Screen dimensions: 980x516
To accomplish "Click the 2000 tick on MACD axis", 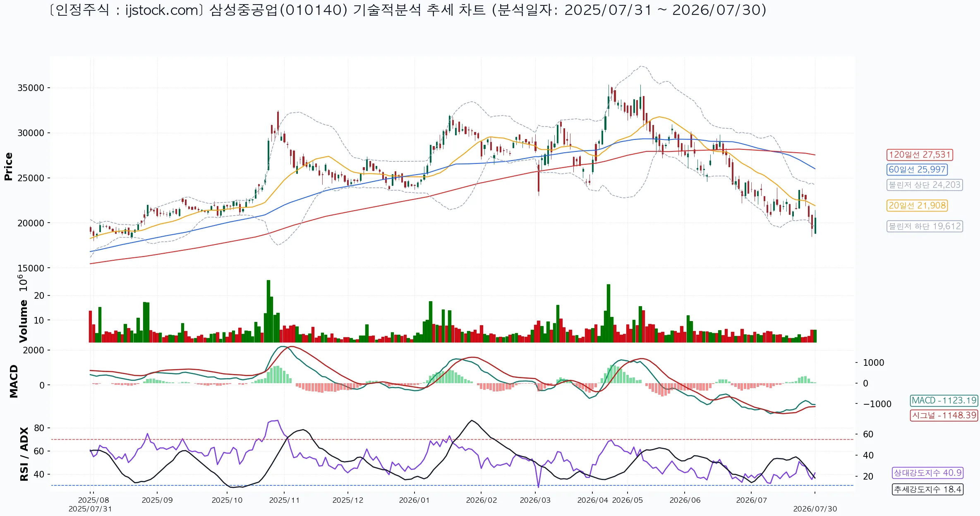I will 34,350.
